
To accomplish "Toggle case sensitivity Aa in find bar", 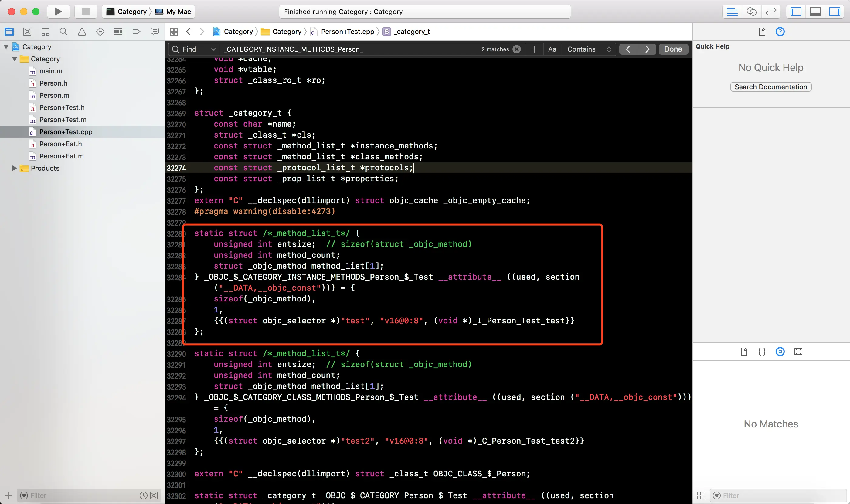I will (x=552, y=49).
